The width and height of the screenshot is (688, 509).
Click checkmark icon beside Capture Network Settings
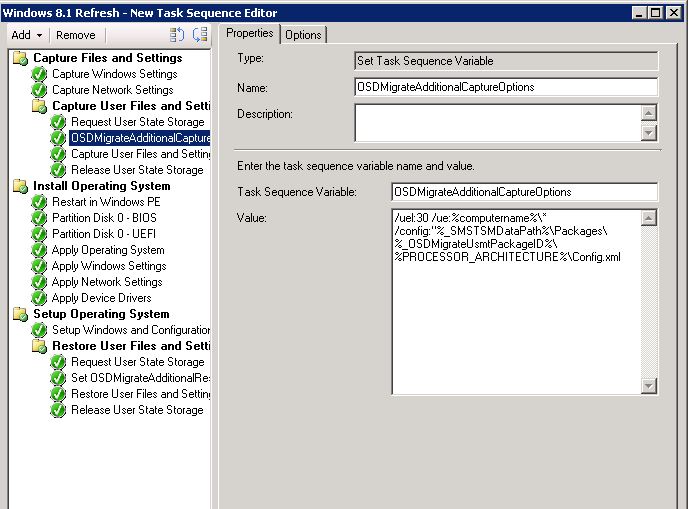coord(39,90)
